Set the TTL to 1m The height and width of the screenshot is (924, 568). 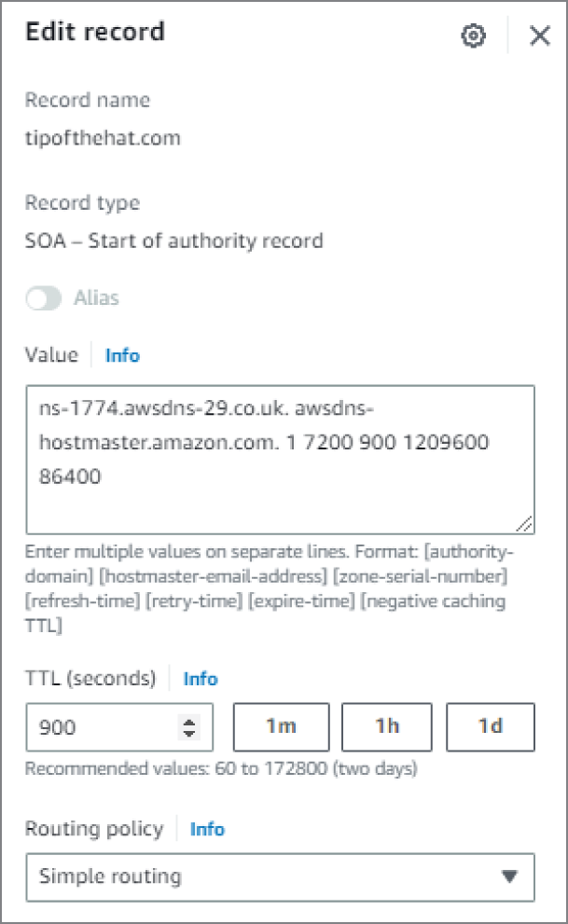281,726
